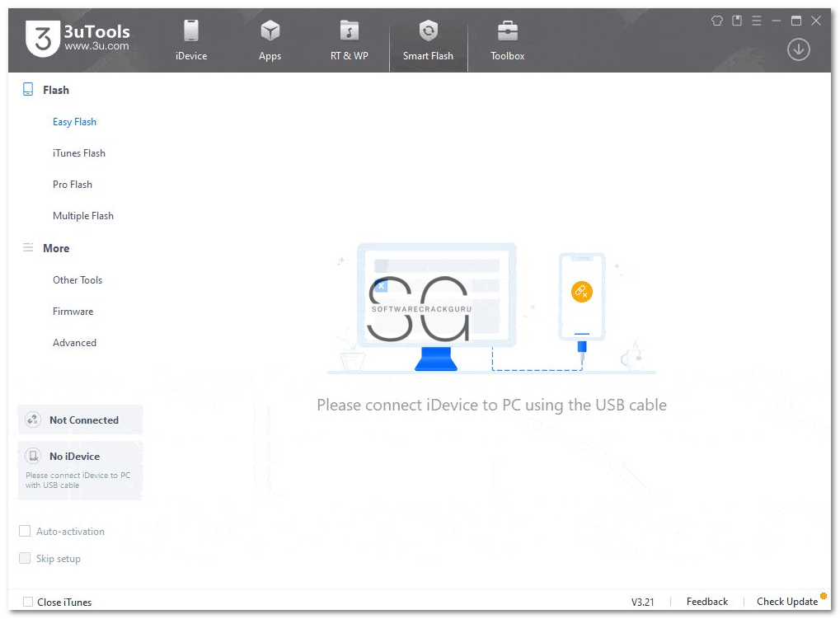Select iTunes Flash in sidebar
This screenshot has width=840, height=619.
(79, 153)
